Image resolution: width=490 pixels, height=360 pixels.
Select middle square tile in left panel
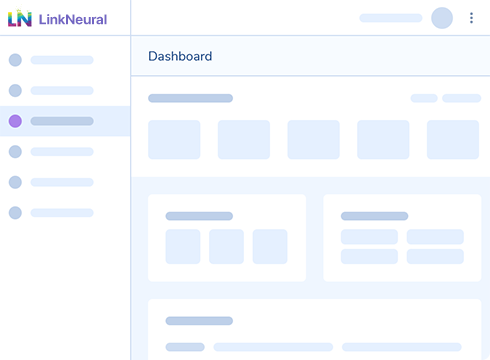(x=227, y=247)
